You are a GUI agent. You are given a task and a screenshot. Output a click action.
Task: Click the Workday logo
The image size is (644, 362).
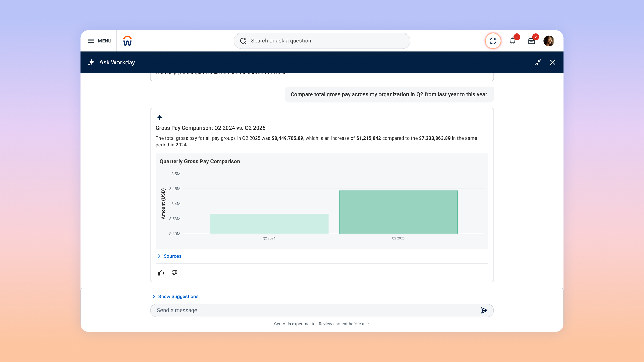128,41
